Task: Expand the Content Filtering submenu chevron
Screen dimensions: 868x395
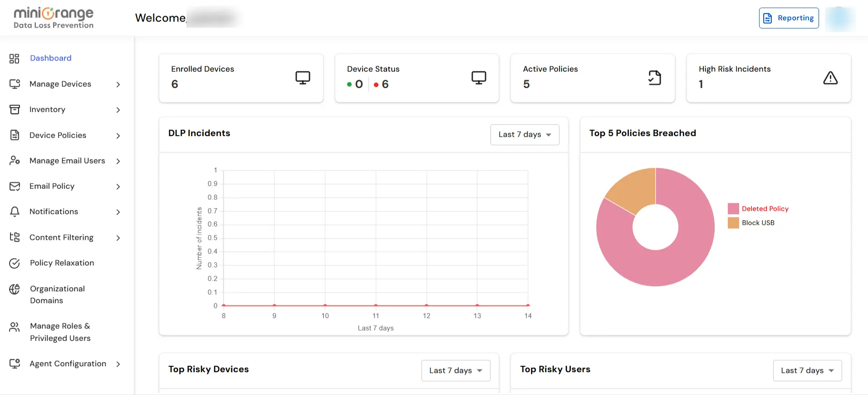Action: click(x=118, y=238)
